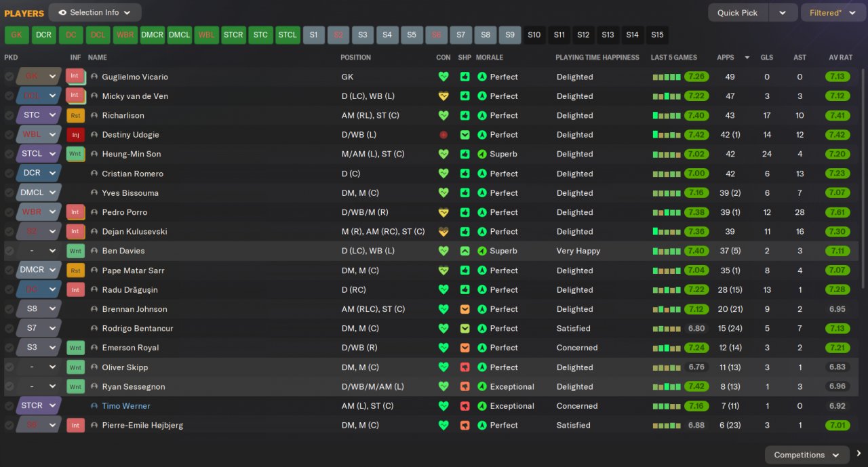The image size is (868, 467).
Task: Click the morale icon for Ryan Sessegnon
Action: (482, 386)
